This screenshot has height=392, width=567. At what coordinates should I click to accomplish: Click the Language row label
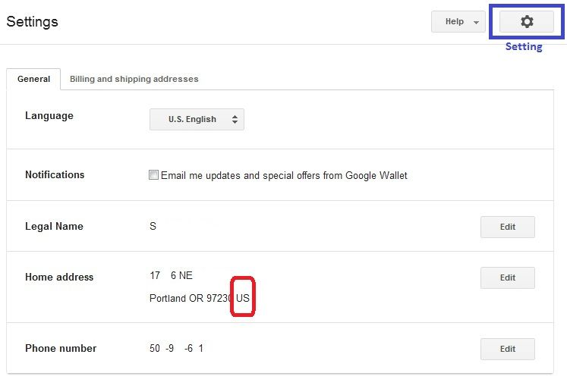tap(49, 116)
